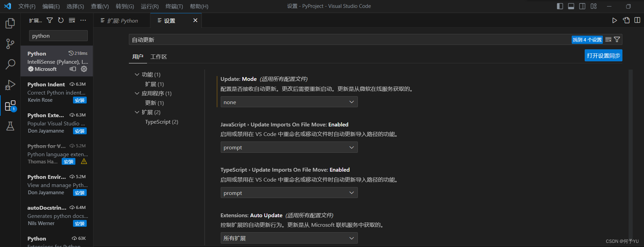This screenshot has width=644, height=247.
Task: Toggle primary side bar layout icon
Action: tap(560, 6)
